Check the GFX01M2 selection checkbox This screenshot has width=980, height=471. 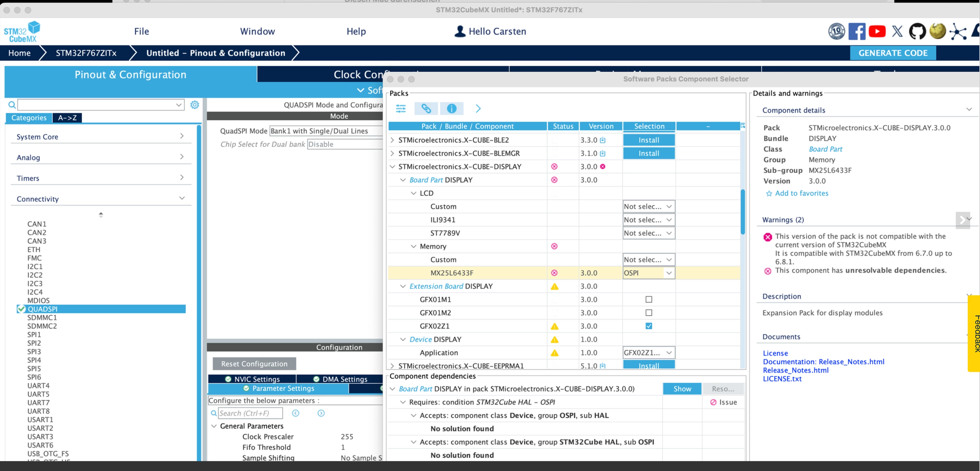click(648, 313)
